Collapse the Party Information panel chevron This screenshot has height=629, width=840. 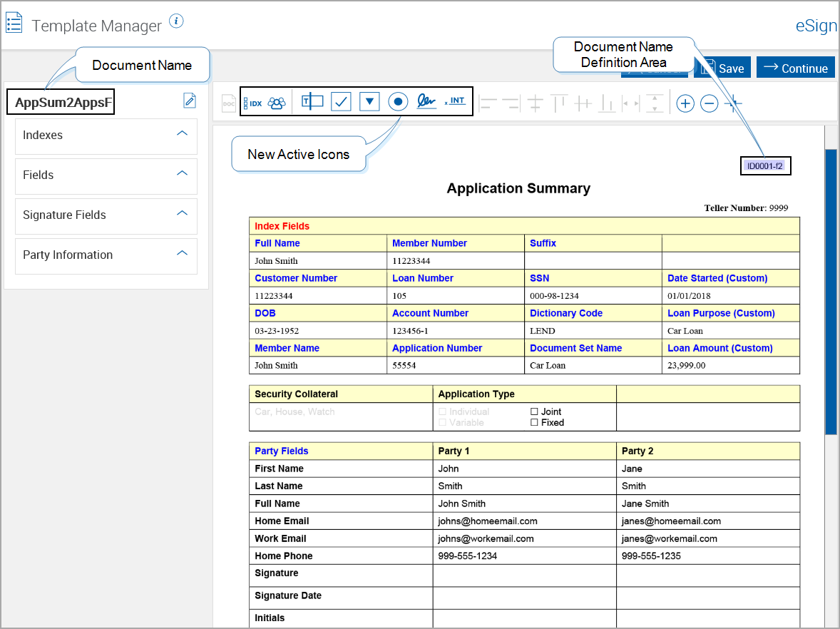pyautogui.click(x=182, y=253)
